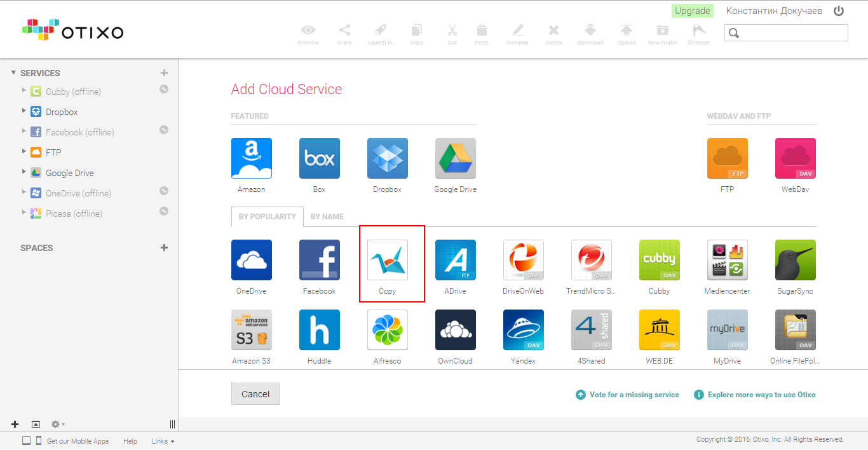868x450 pixels.
Task: Log out with the power icon
Action: click(839, 11)
